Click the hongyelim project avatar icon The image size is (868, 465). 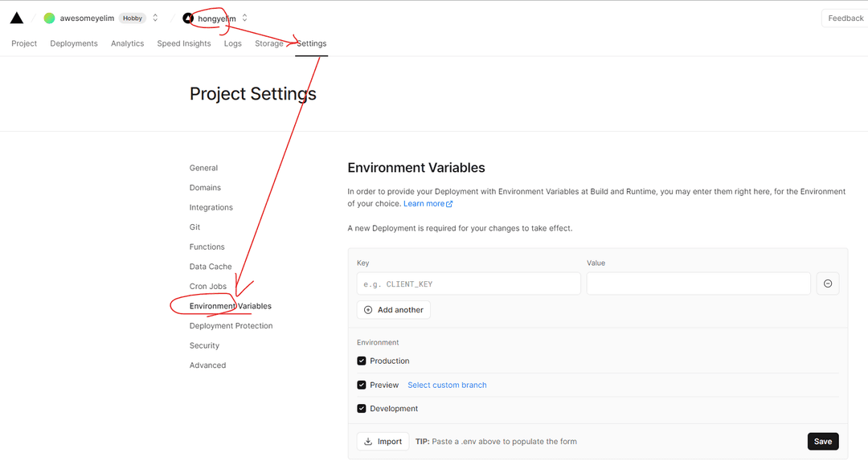[187, 18]
